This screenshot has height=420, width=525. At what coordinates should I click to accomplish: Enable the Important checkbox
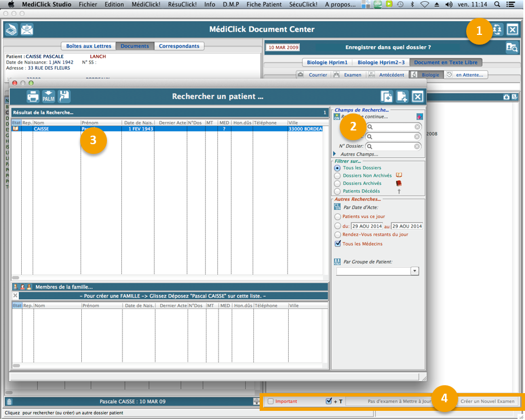click(271, 401)
